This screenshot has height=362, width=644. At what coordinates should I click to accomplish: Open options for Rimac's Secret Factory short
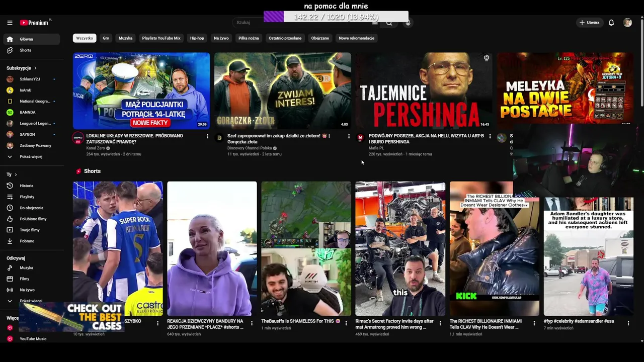click(x=440, y=323)
